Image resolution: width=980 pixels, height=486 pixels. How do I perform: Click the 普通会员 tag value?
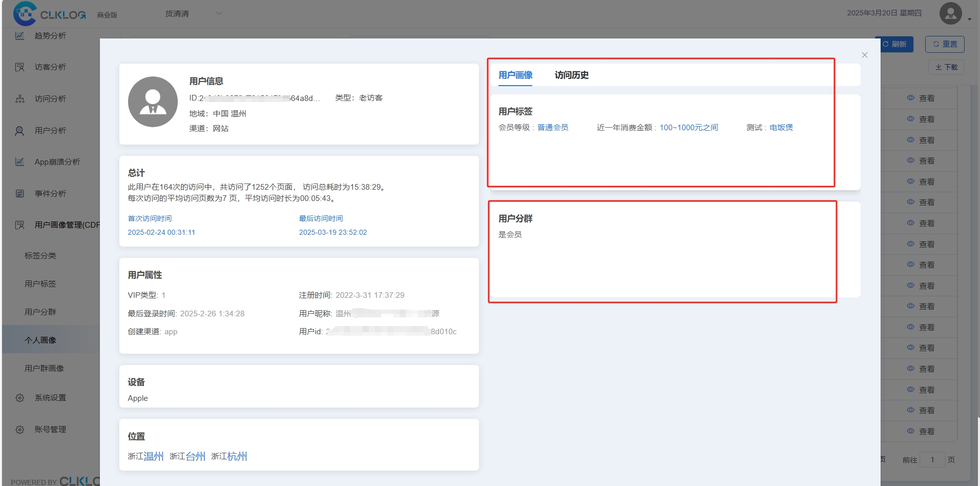click(x=553, y=127)
